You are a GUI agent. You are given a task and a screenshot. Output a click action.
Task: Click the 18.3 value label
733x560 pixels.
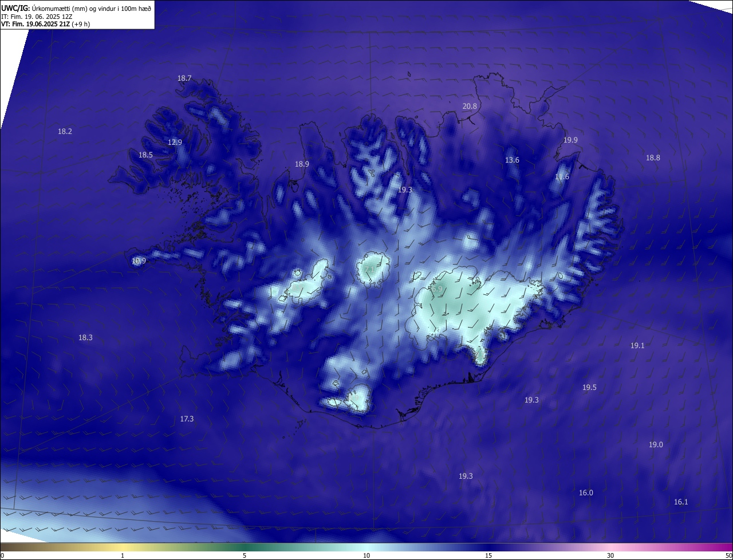coord(85,338)
